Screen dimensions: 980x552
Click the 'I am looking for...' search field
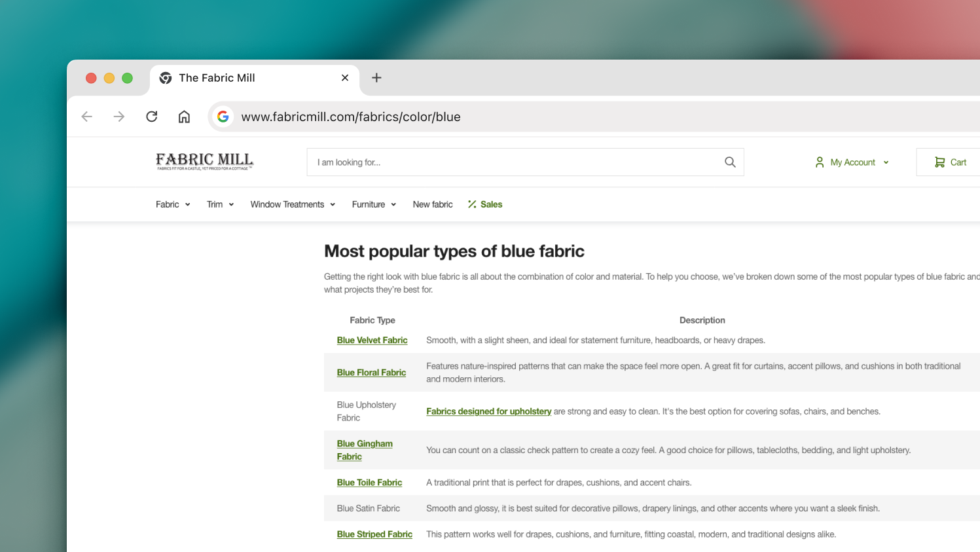click(x=525, y=162)
